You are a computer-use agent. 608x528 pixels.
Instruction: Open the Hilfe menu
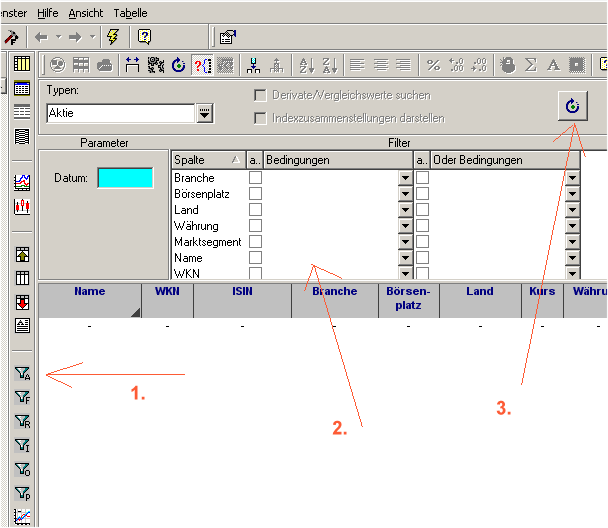[48, 13]
